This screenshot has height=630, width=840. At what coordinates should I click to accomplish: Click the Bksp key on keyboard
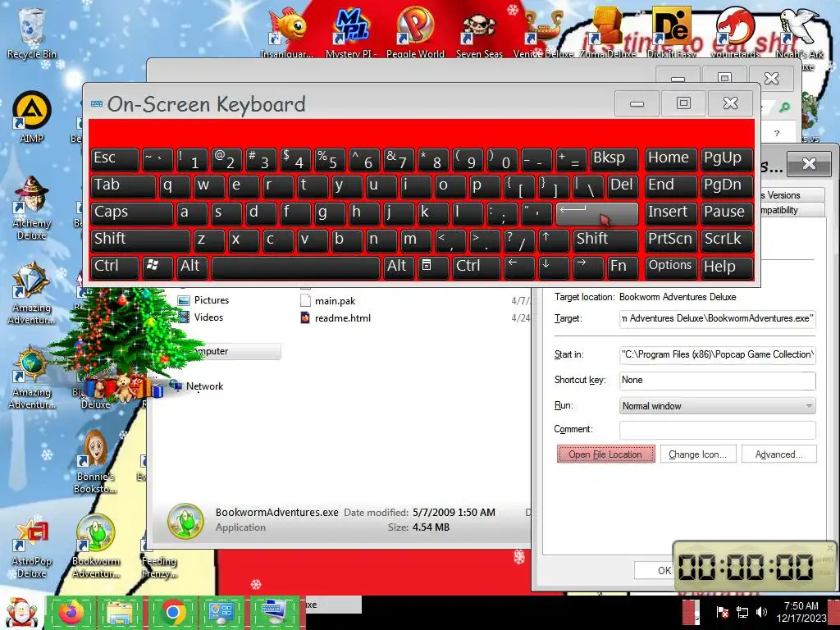[614, 158]
